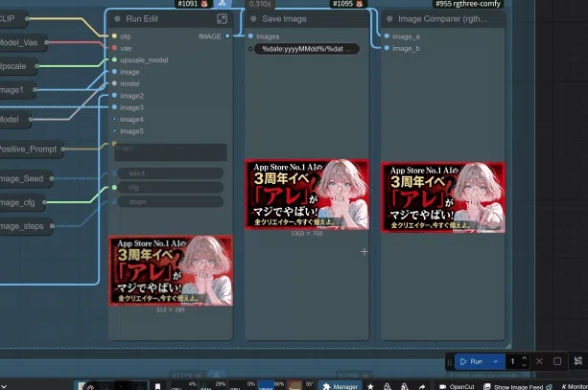Click the CPU usage 4% monitor
The image size is (588, 390).
click(184, 385)
